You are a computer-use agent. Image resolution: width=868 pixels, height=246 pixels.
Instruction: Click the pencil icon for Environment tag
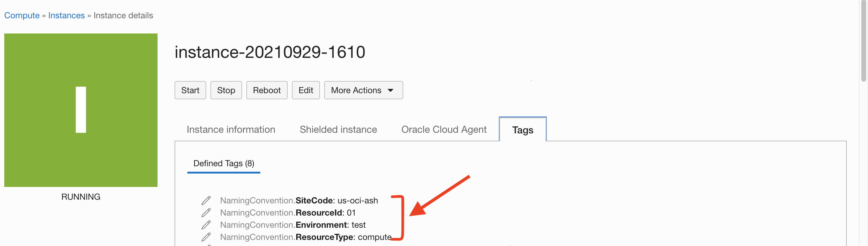pos(206,225)
